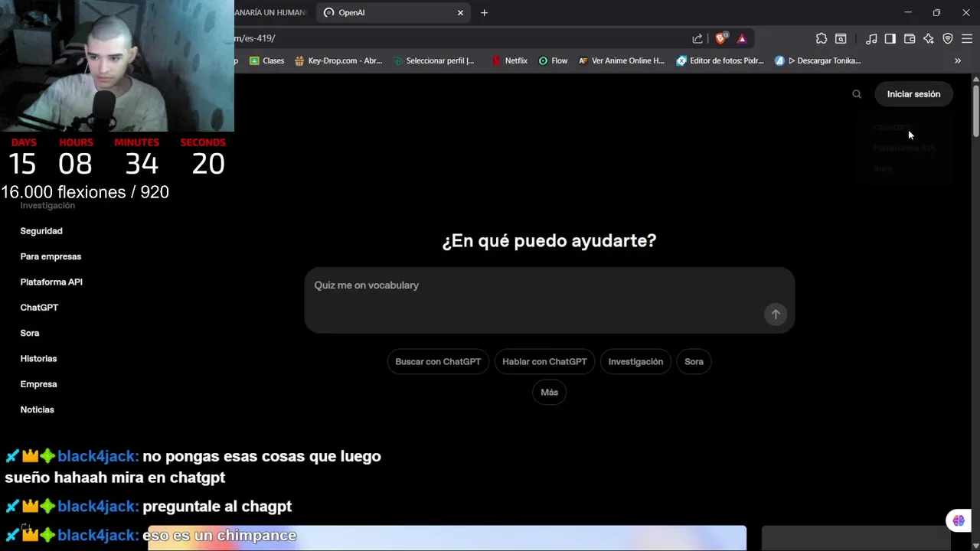Screen dimensions: 980x551
Task: Click the Iniciar sesión button
Action: point(913,94)
